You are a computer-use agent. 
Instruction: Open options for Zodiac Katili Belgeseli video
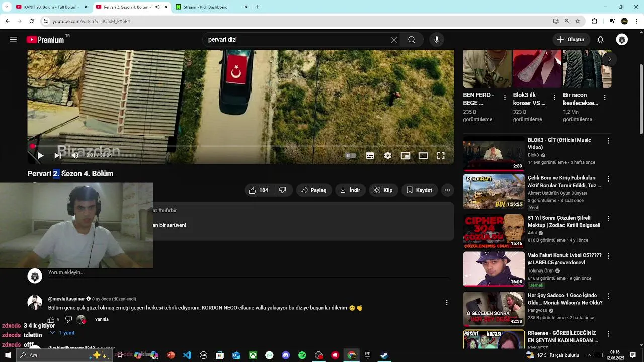click(x=608, y=219)
